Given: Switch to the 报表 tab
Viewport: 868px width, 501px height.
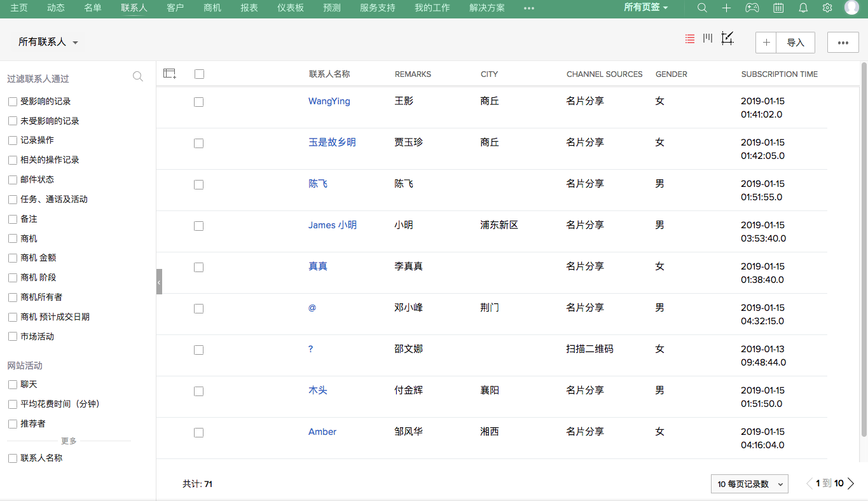Looking at the screenshot, I should coord(249,8).
